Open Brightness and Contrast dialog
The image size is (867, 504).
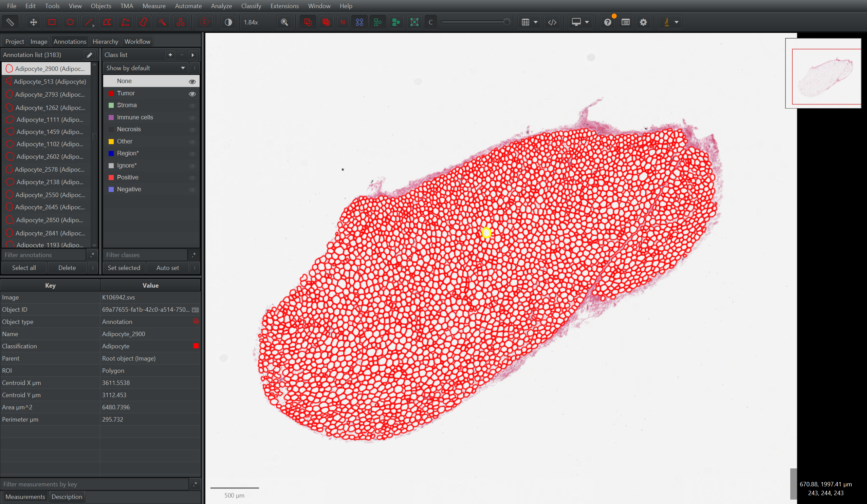228,22
